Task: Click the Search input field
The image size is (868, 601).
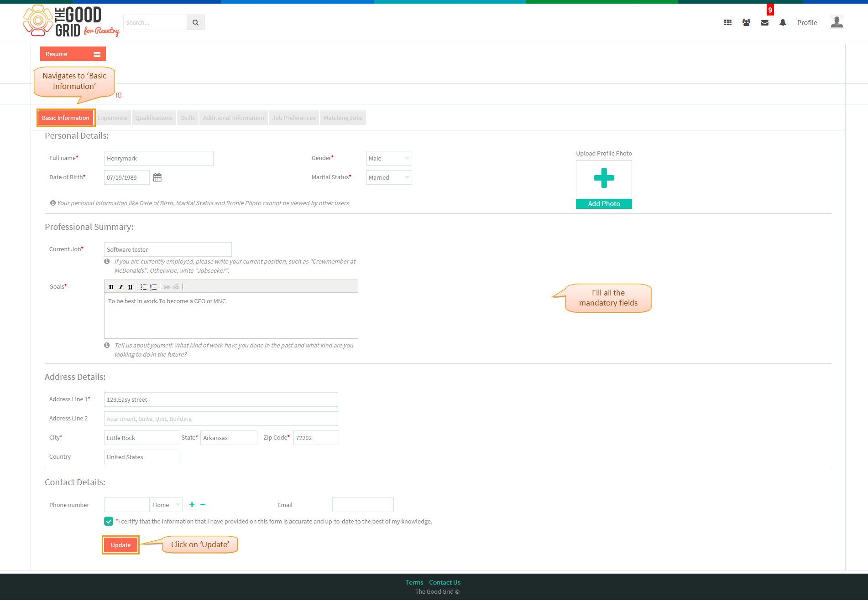Action: tap(155, 22)
